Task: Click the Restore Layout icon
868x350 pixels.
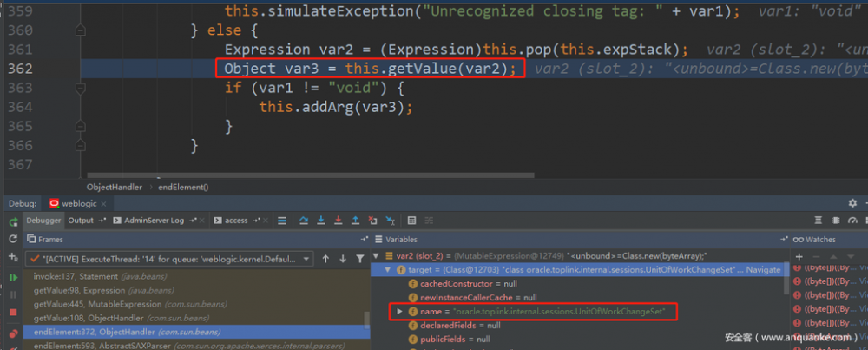Action: 819,221
